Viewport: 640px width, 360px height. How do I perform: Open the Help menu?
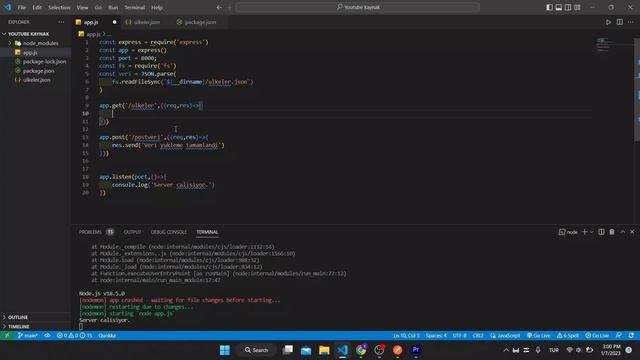point(157,7)
